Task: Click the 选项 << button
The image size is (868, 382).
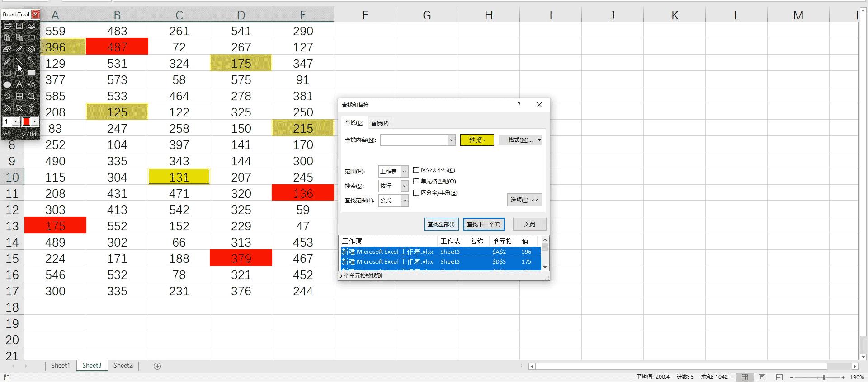Action: click(524, 200)
